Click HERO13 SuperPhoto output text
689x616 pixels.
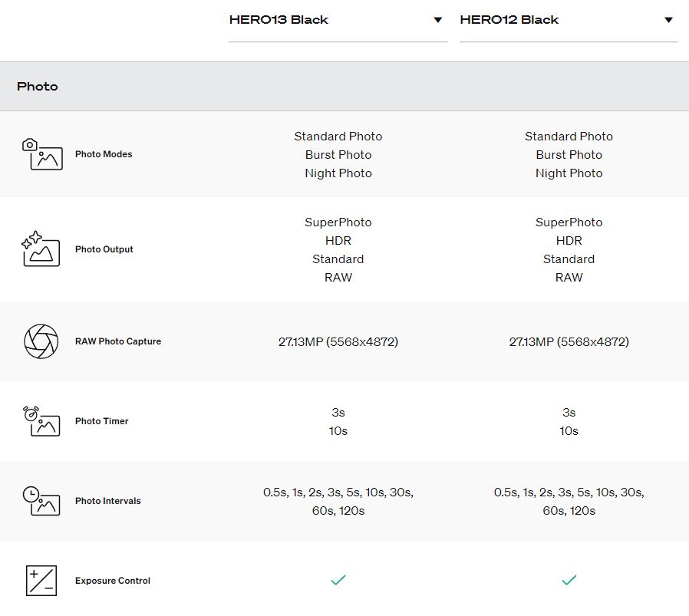click(338, 222)
